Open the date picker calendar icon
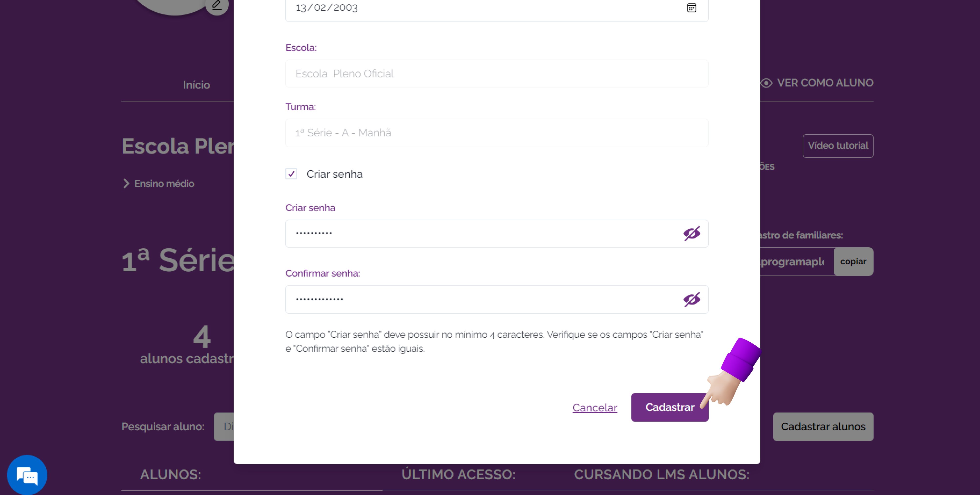This screenshot has height=495, width=980. (x=691, y=8)
